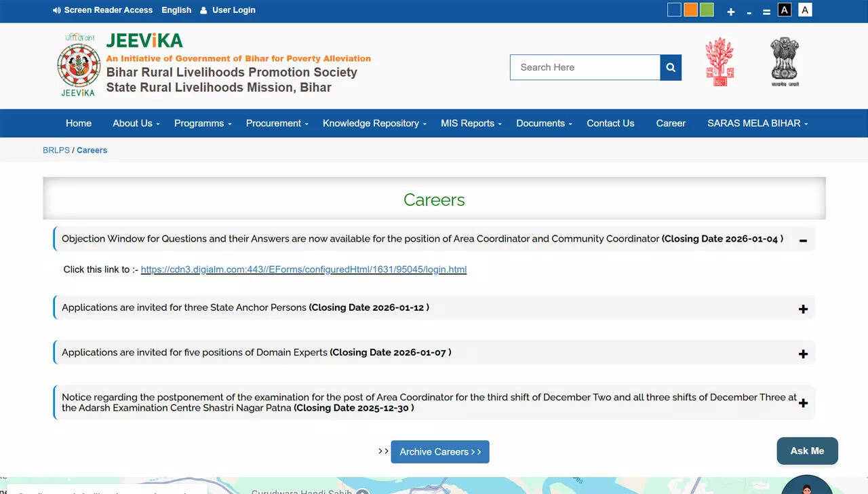Expand the Domain Experts positions notice
Viewport: 868px width, 494px height.
803,354
